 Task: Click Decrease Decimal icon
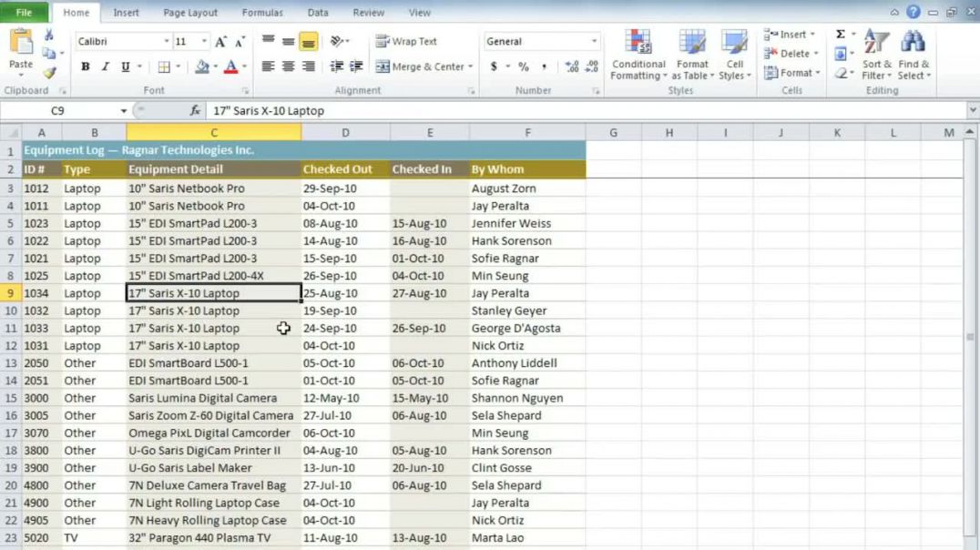(x=591, y=66)
